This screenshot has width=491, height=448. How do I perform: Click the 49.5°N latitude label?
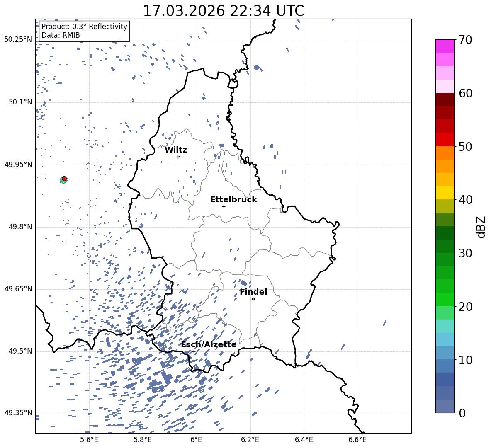point(20,351)
